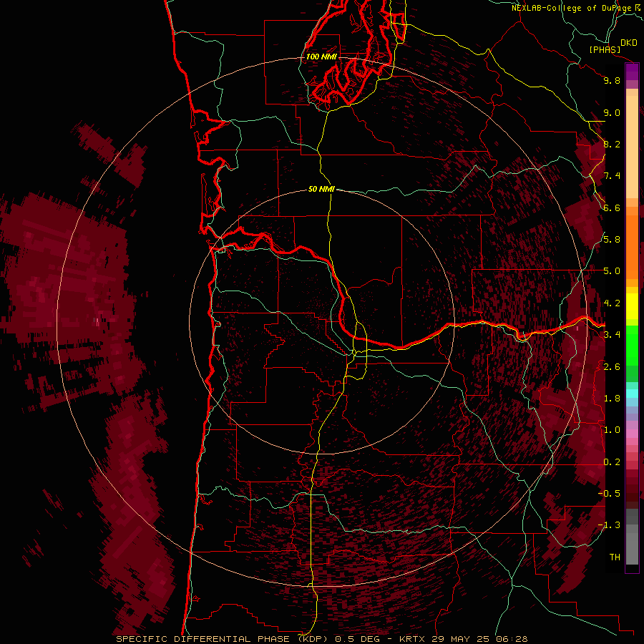Click the KRTX station identifier in caption
Screen dimensions: 644x644
click(414, 639)
